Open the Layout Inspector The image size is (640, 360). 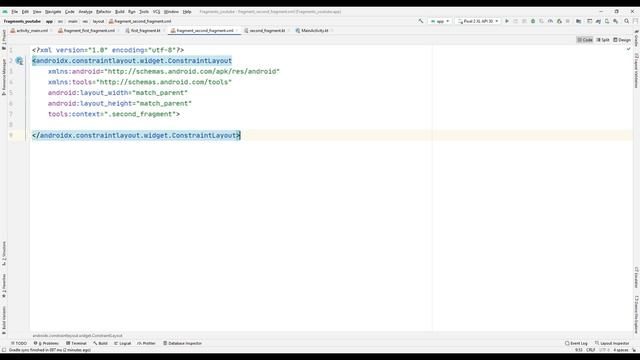point(612,343)
